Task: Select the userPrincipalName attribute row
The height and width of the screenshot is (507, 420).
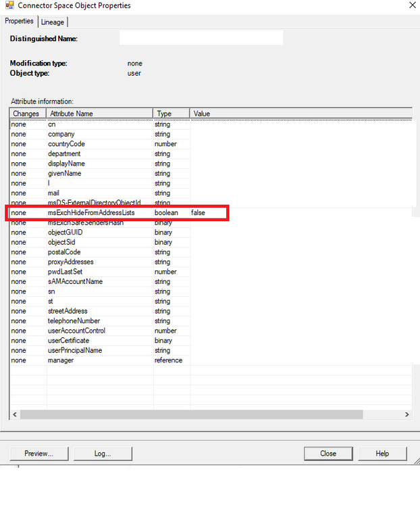Action: click(x=75, y=350)
